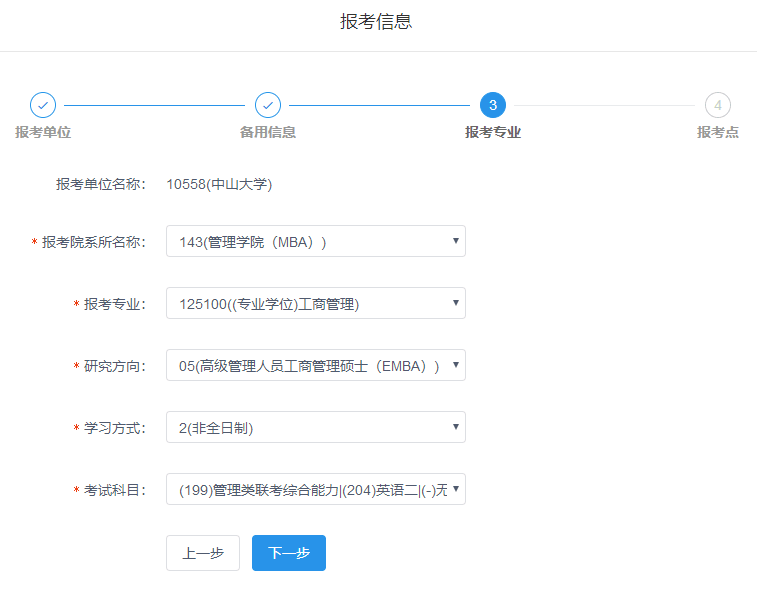Open the 报考院系所名称 dropdown
The height and width of the screenshot is (590, 757).
click(315, 241)
